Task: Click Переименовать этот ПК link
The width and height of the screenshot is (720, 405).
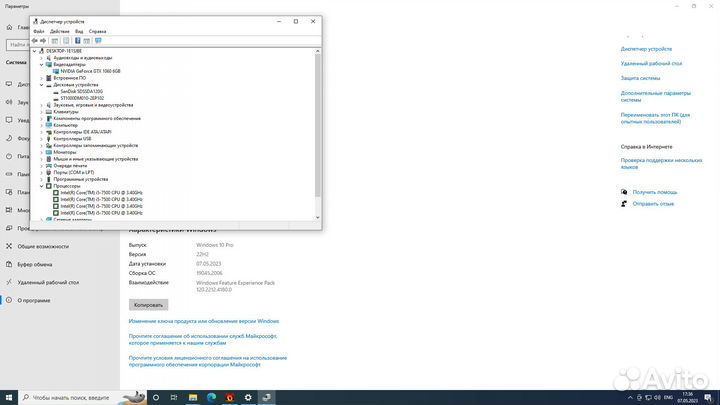Action: click(655, 118)
